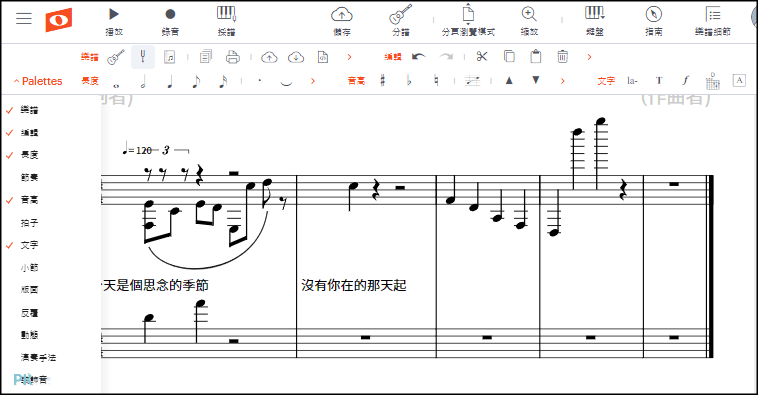
Task: Open the 分頁瀏覽模式 page view dropdown
Action: 468,21
